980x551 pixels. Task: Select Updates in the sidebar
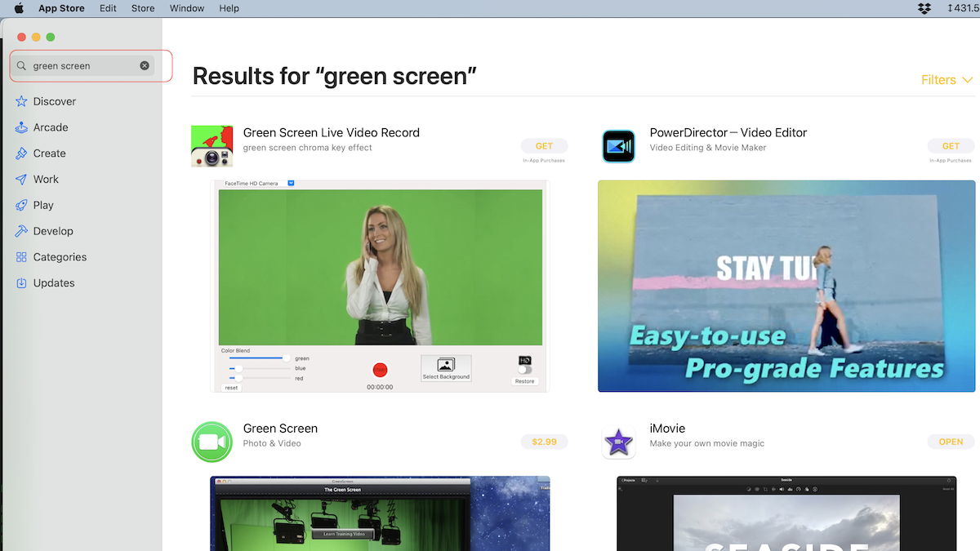54,283
